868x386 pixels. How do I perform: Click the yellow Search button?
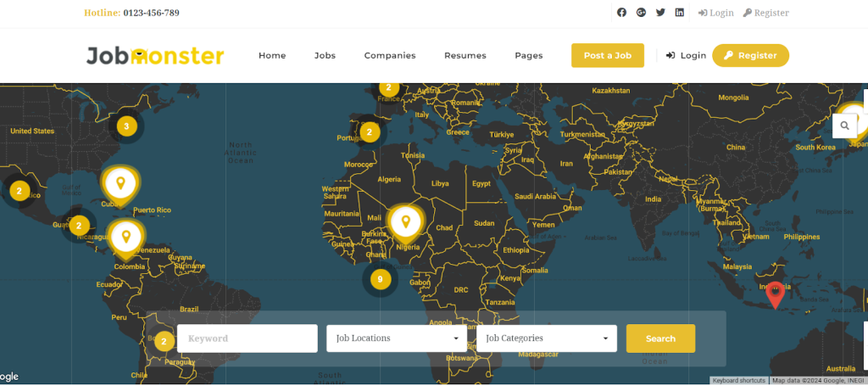pyautogui.click(x=660, y=338)
